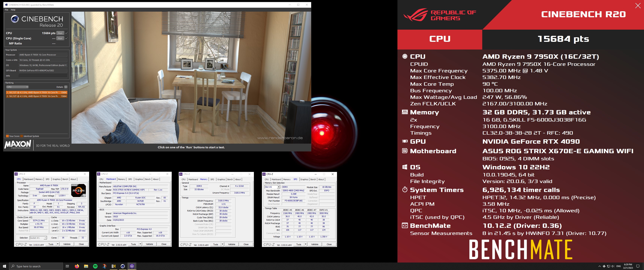Run the CPU multi-core test
This screenshot has height=270, width=644.
tap(60, 33)
